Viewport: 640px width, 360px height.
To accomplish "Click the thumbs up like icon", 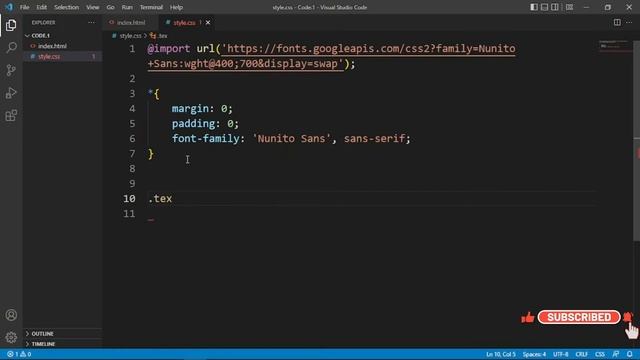I will [528, 317].
